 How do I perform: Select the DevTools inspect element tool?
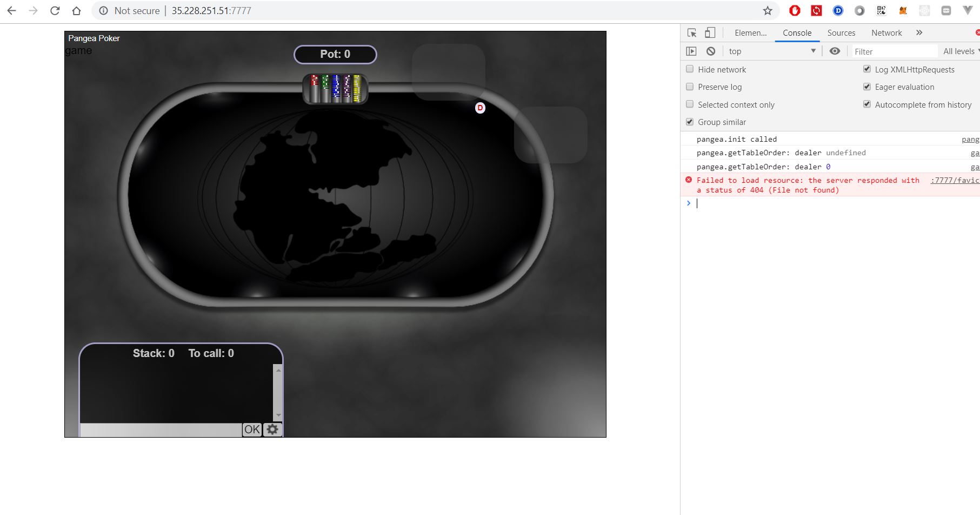click(692, 33)
